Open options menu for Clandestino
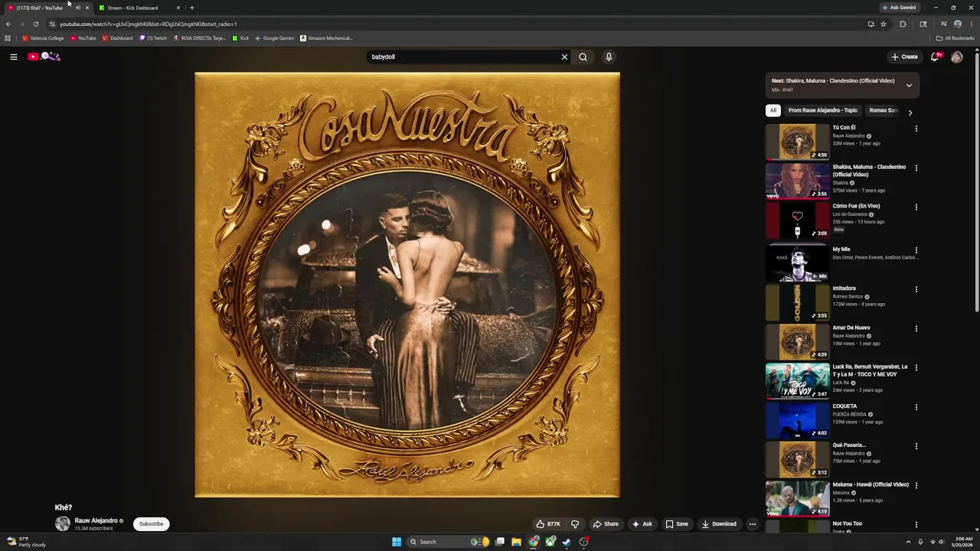Screen dimensions: 980x551 pyautogui.click(x=916, y=168)
